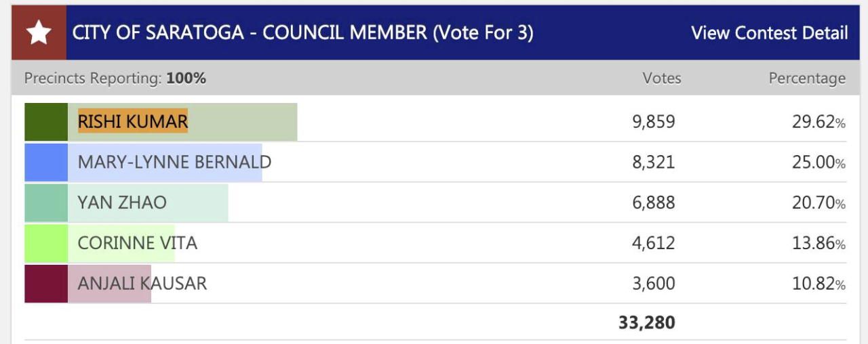Click the ANJALI KAUSAR candidate name

142,283
